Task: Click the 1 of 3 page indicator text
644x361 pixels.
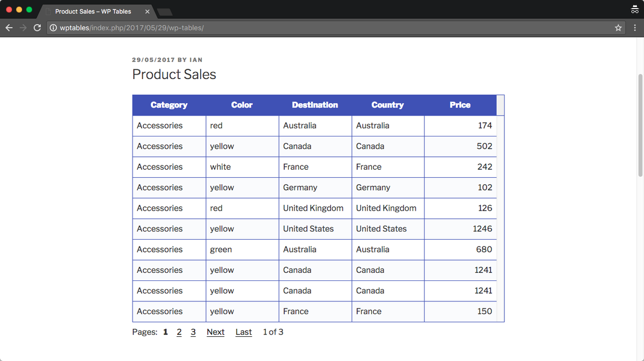Action: coord(273,332)
